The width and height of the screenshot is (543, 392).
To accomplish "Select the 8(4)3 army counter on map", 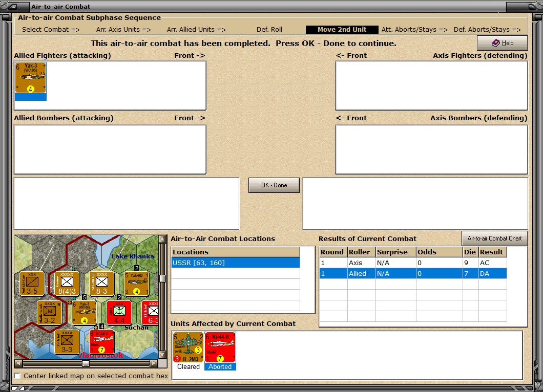I will tap(67, 284).
